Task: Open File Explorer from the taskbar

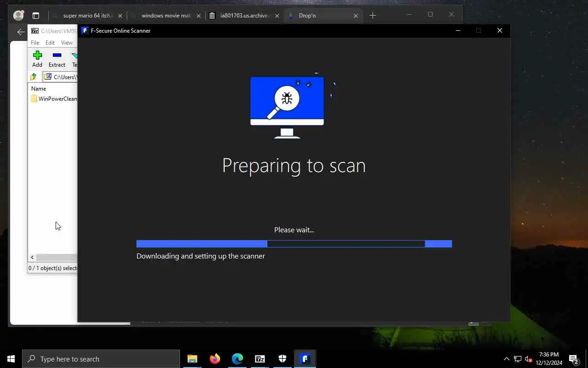Action: coord(192,359)
